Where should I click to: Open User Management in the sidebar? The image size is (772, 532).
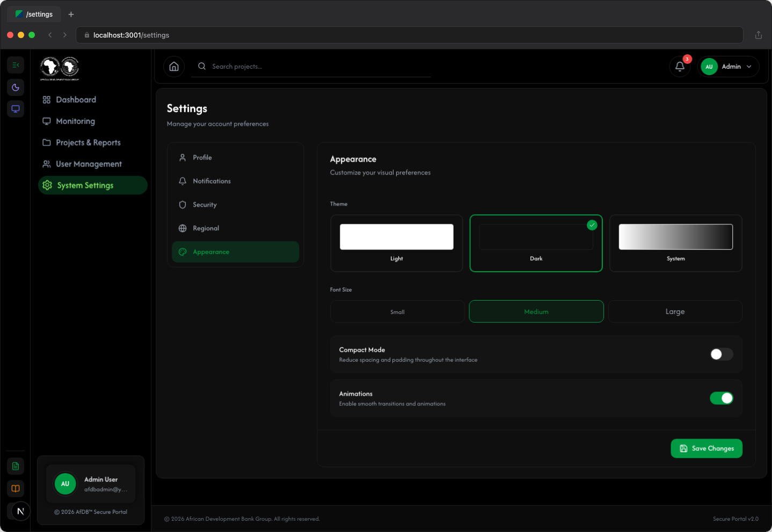pyautogui.click(x=92, y=164)
